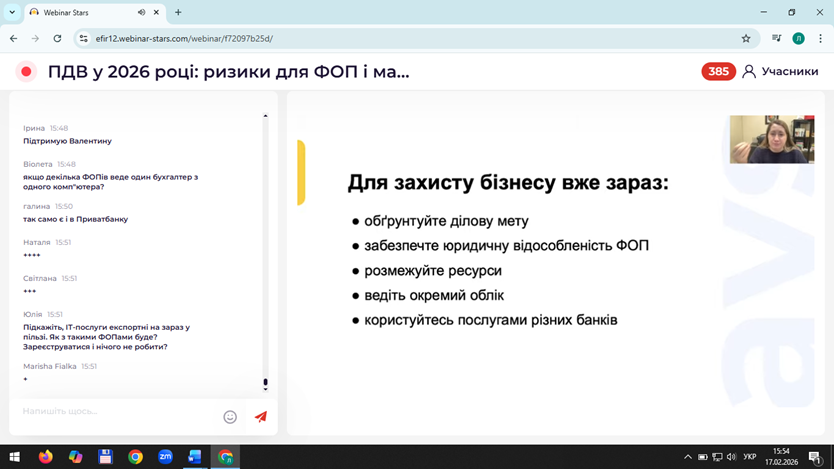Open Chrome's three-dot menu

[x=820, y=38]
